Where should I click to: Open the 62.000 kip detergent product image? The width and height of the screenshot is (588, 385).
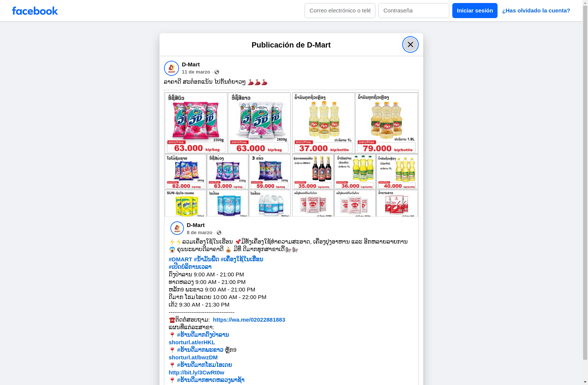pos(185,172)
